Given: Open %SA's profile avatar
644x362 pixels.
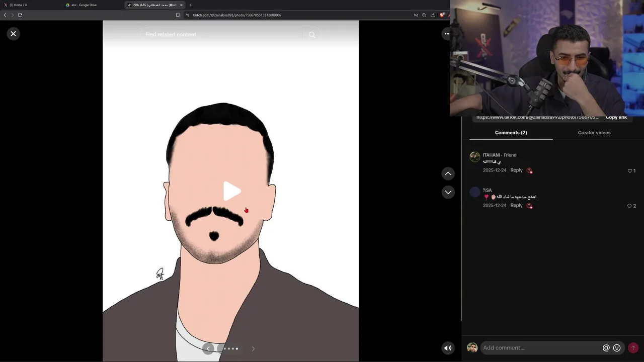Looking at the screenshot, I should 475,192.
